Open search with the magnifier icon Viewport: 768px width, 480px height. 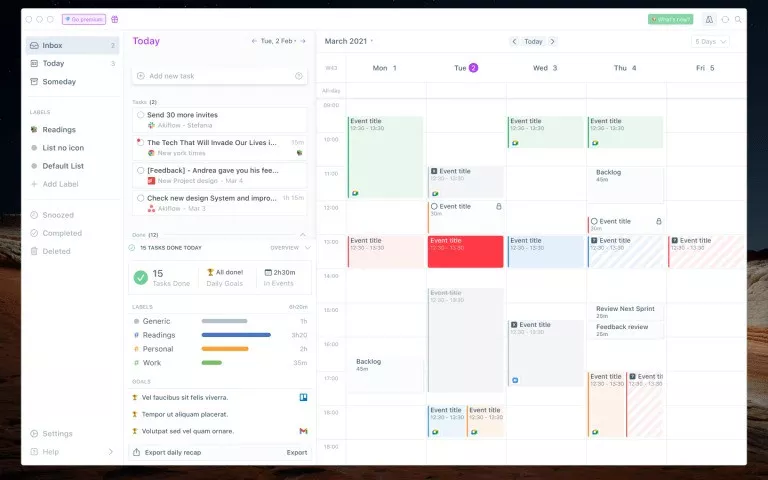click(738, 20)
